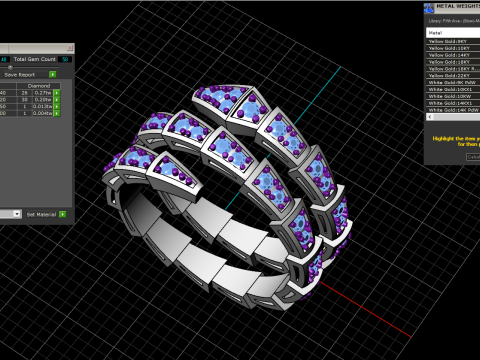480x360 pixels.
Task: Click green arrow on the 0.20tw diamond row
Action: click(57, 100)
